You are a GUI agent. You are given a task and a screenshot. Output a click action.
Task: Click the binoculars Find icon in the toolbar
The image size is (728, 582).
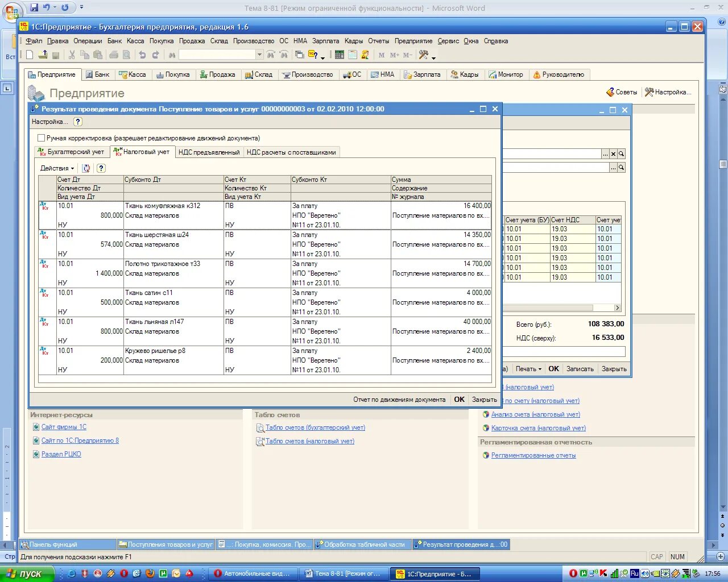pyautogui.click(x=172, y=55)
